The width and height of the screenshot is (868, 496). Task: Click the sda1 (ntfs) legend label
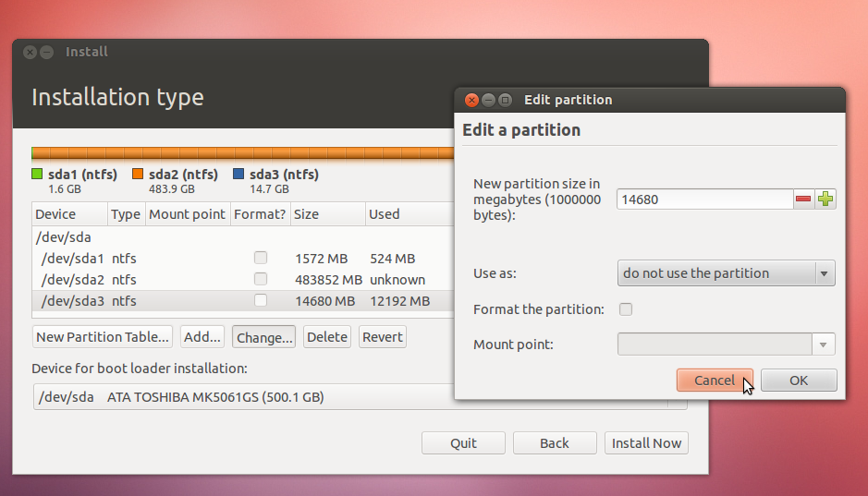tap(82, 175)
